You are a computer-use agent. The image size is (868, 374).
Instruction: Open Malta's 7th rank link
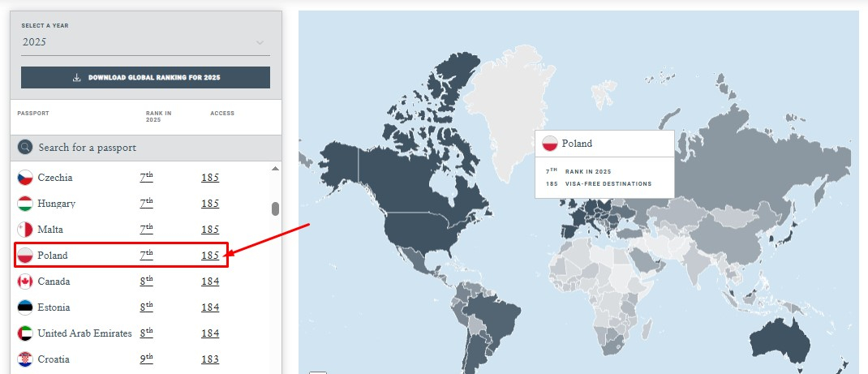click(x=146, y=229)
